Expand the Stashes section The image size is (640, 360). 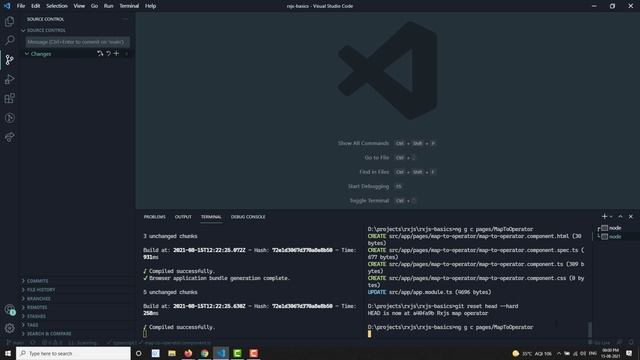77,316
